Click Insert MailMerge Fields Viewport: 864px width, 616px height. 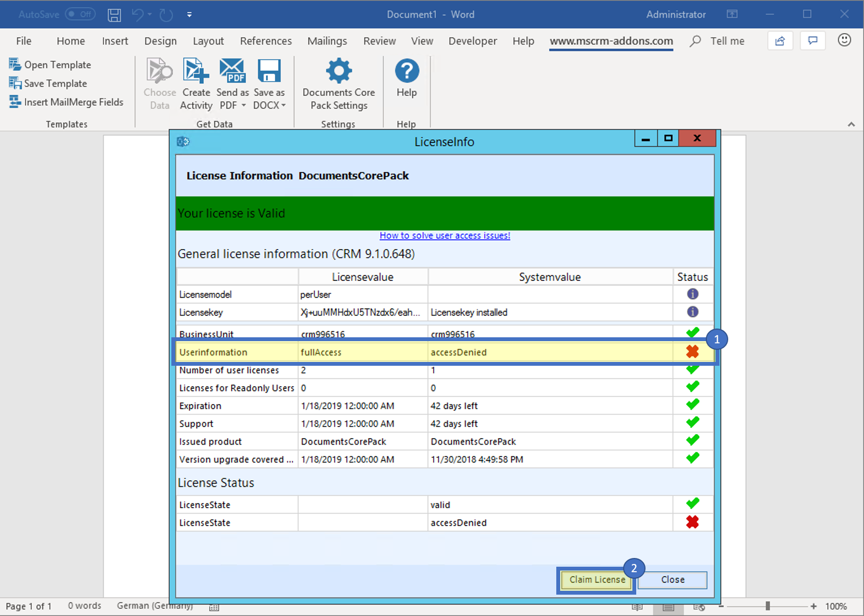[x=66, y=102]
